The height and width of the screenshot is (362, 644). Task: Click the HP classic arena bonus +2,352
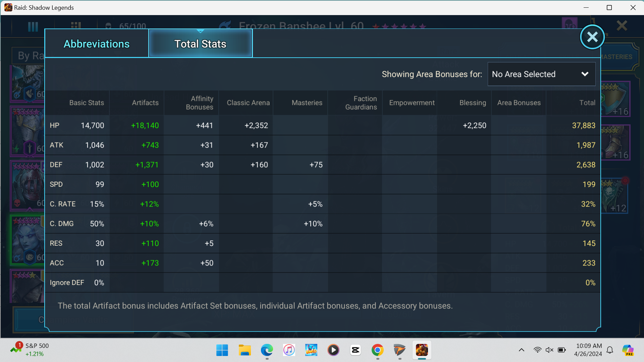[x=256, y=125]
